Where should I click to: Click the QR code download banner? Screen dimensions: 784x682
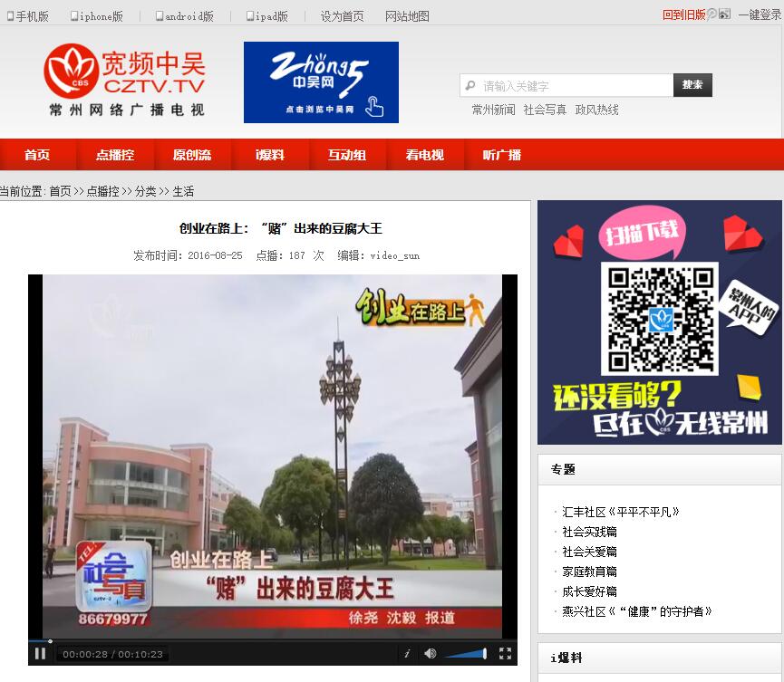pyautogui.click(x=659, y=322)
